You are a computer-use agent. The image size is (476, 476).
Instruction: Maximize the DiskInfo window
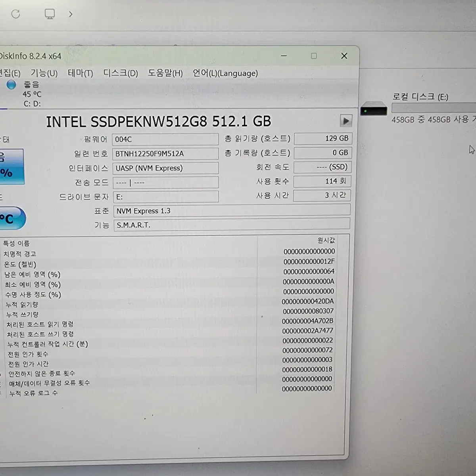(314, 56)
